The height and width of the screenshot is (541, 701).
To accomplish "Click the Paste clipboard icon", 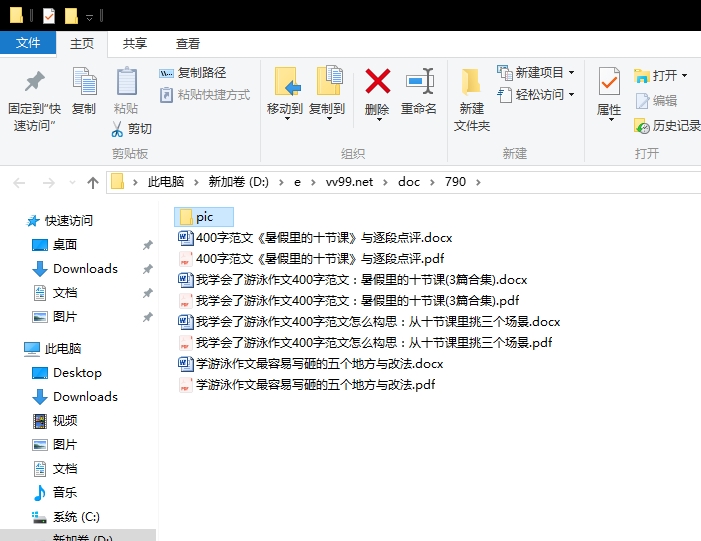I will [x=127, y=81].
